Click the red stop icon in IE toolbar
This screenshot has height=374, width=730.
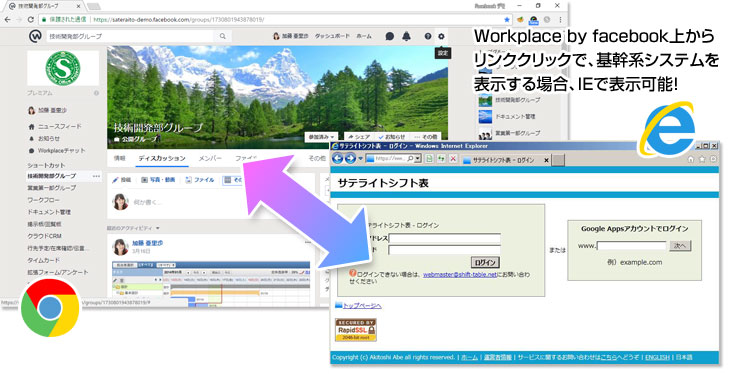pos(453,159)
